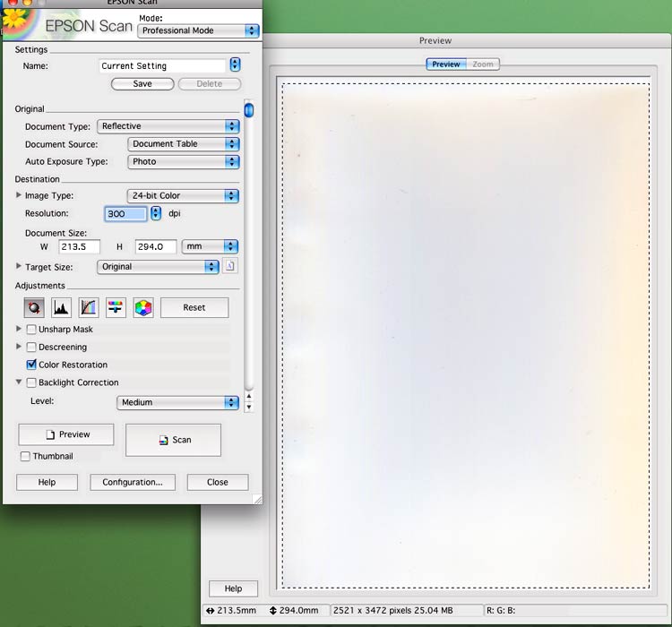Click the settings Name text field
Viewport: 672px width, 627px height.
point(162,66)
